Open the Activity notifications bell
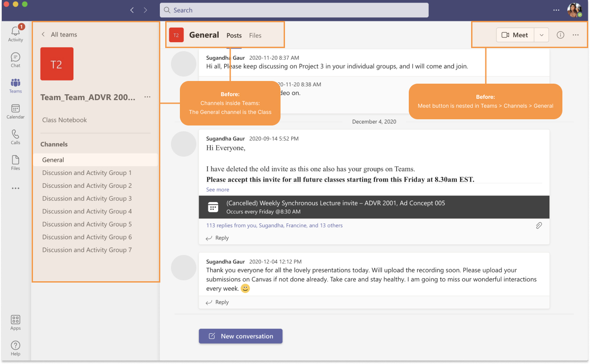Image resolution: width=590 pixels, height=364 pixels. 16,33
